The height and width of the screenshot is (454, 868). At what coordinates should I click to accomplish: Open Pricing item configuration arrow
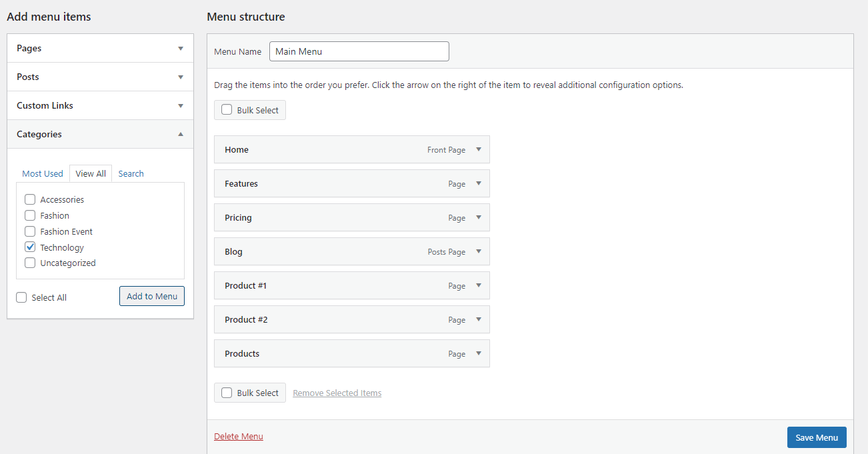[479, 217]
